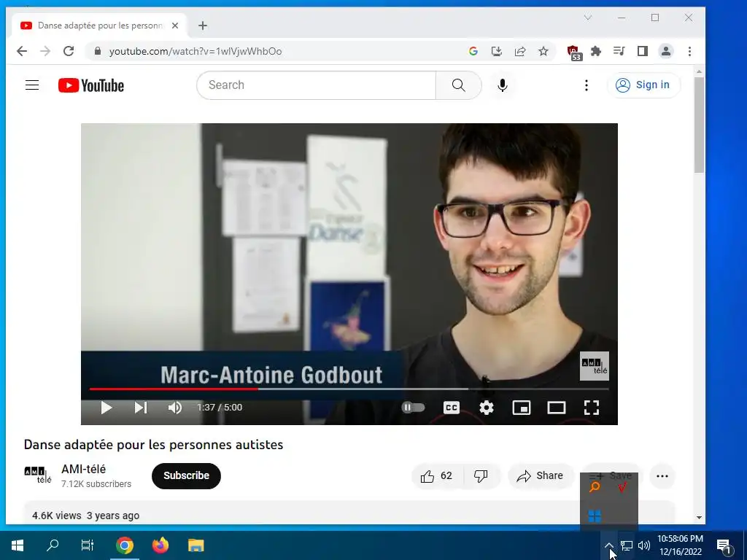Viewport: 747px width, 560px height.
Task: Share this video
Action: (x=541, y=475)
